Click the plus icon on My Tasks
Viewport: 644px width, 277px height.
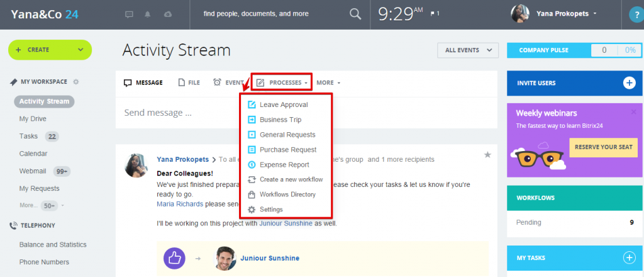click(629, 258)
